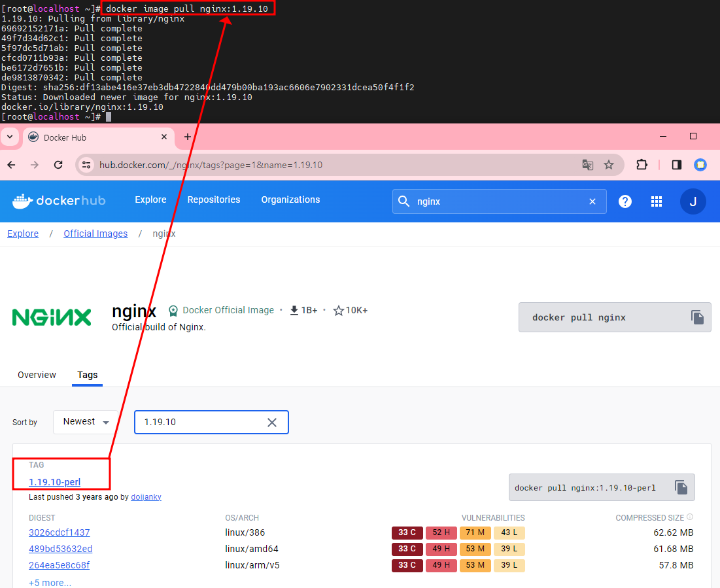The width and height of the screenshot is (720, 588).
Task: Select the Tags tab
Action: click(x=87, y=375)
